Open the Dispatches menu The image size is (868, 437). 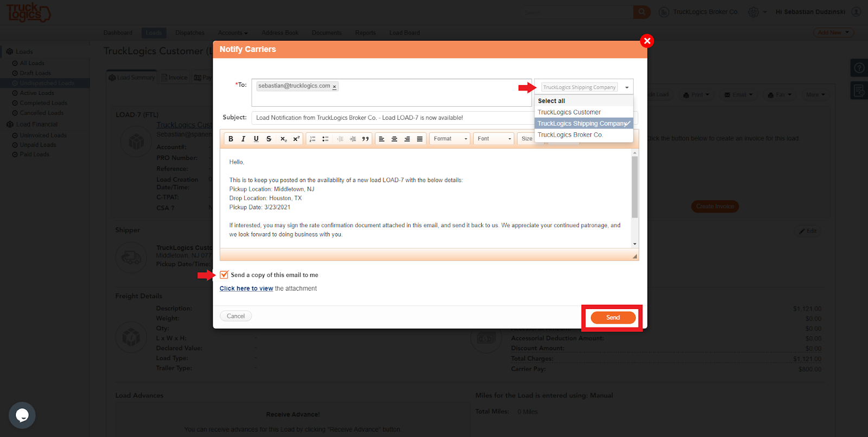[190, 33]
